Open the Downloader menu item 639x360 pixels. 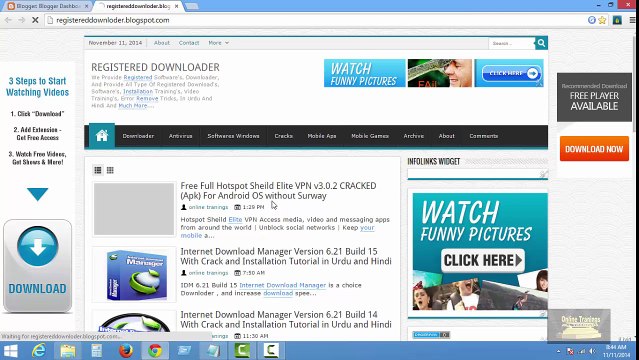point(138,136)
